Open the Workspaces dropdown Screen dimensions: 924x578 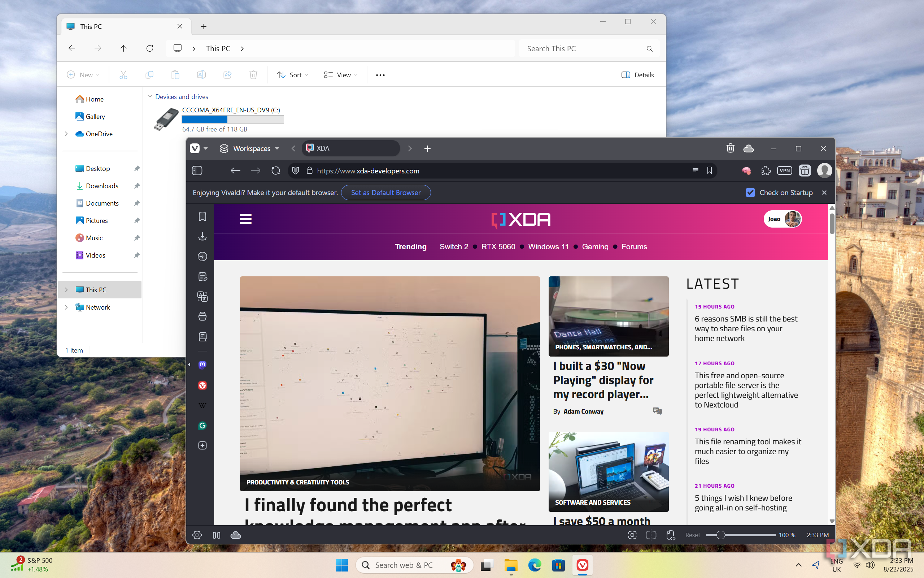pos(250,148)
